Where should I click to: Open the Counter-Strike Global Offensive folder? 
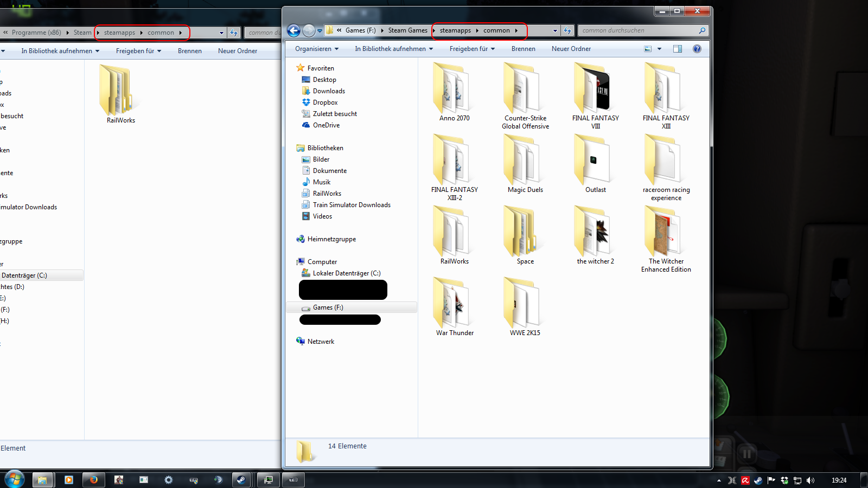tap(525, 96)
